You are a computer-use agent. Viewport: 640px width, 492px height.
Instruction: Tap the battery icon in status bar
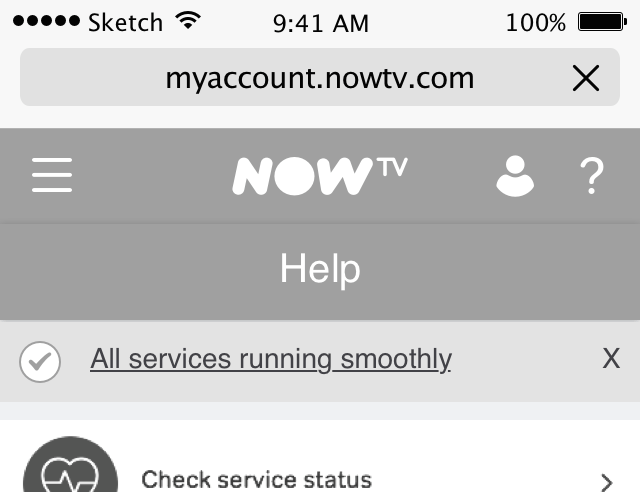602,22
